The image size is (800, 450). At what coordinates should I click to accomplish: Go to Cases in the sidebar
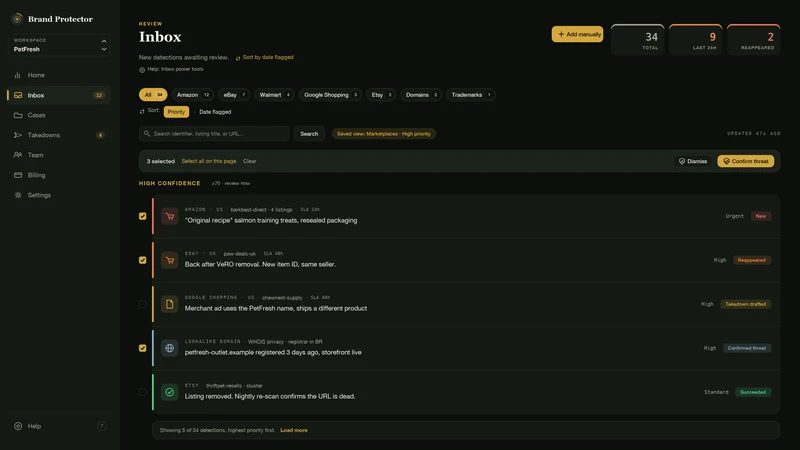(59, 115)
